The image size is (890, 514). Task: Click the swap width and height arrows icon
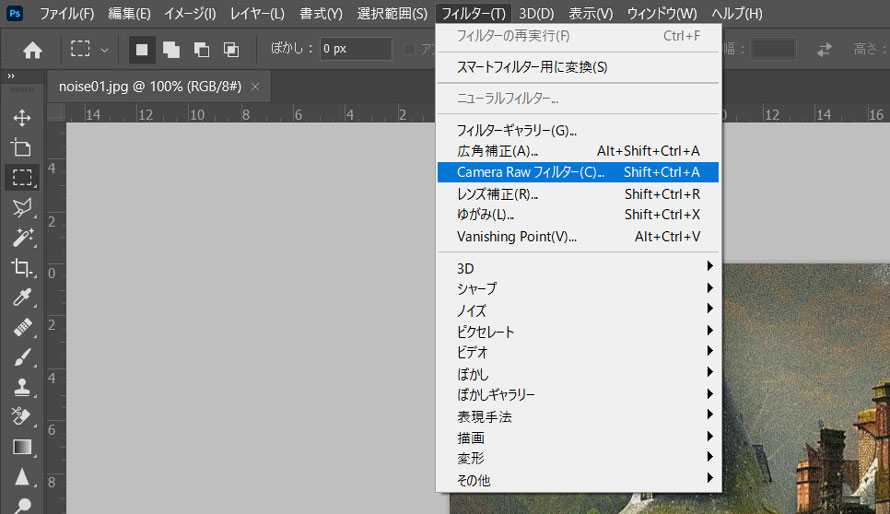[x=824, y=49]
